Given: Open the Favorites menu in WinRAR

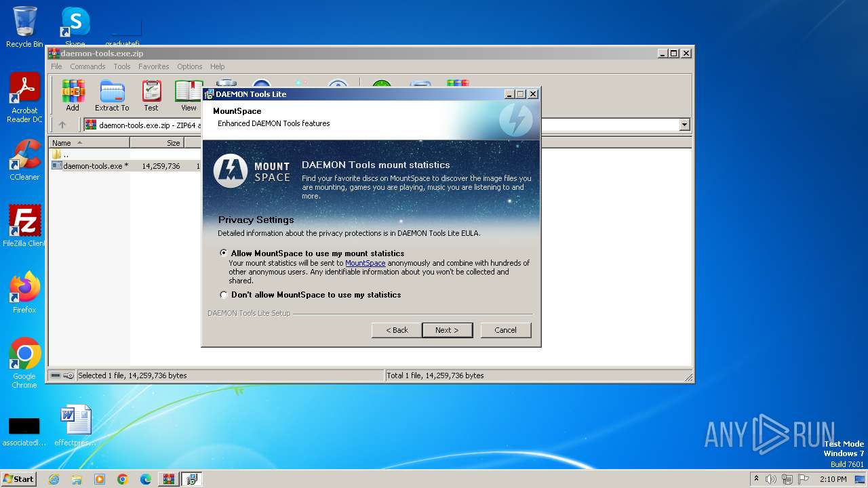Looking at the screenshot, I should (154, 66).
